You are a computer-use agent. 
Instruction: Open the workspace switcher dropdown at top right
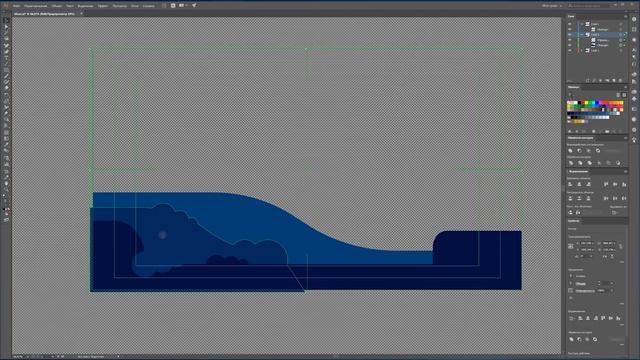[553, 6]
